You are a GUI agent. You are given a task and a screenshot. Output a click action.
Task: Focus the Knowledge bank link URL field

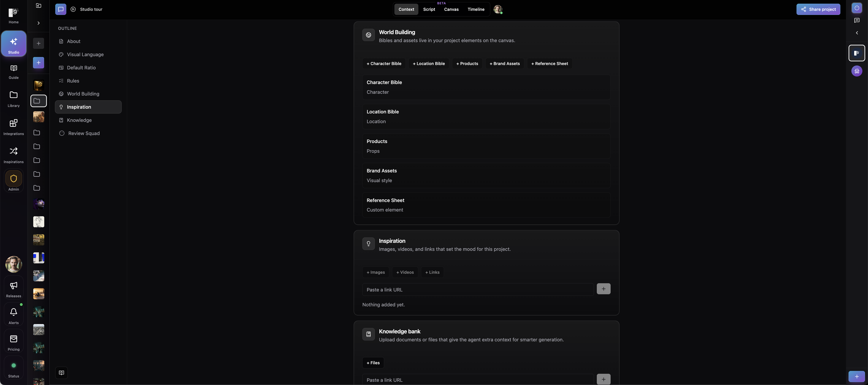click(478, 380)
